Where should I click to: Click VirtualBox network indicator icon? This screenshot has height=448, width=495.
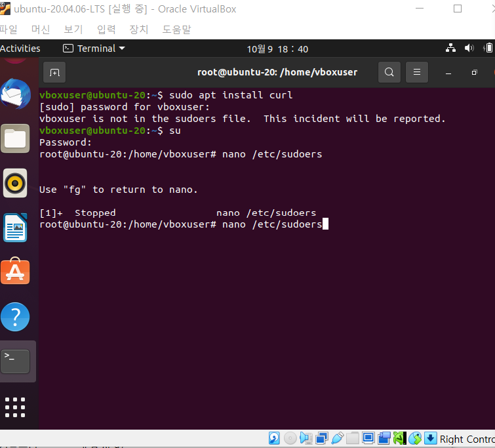coord(322,438)
